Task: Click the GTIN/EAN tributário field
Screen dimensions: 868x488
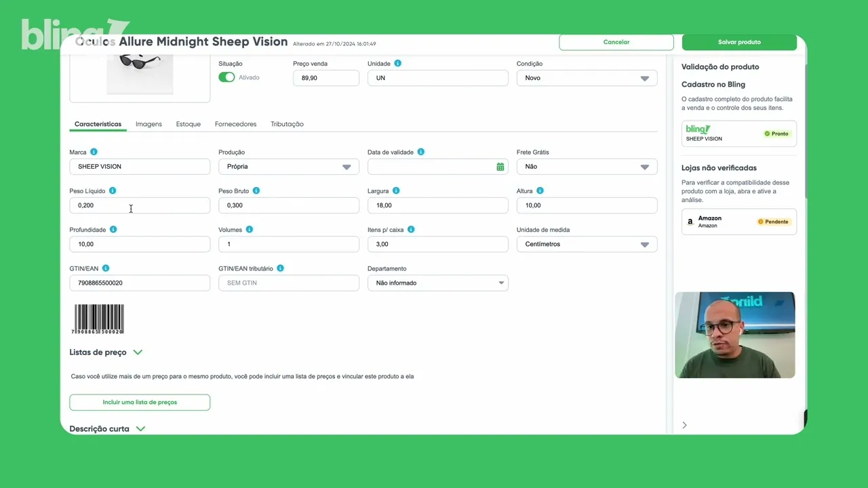Action: (x=289, y=283)
